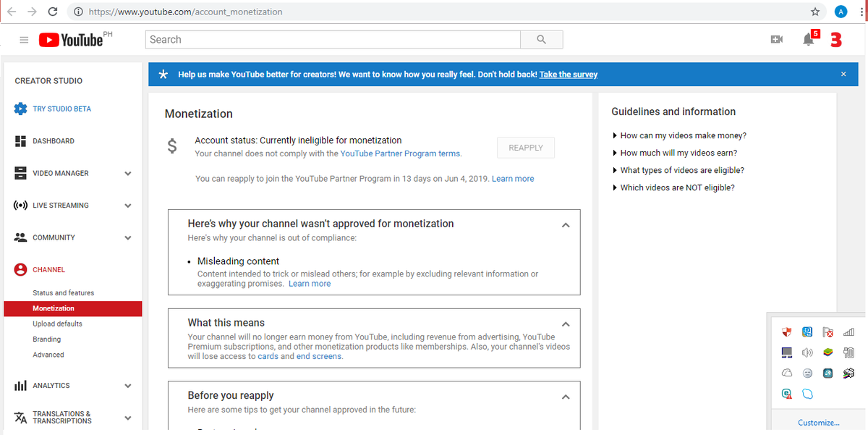This screenshot has height=435, width=868.
Task: Click the network signal bars tray icon
Action: pos(848,332)
